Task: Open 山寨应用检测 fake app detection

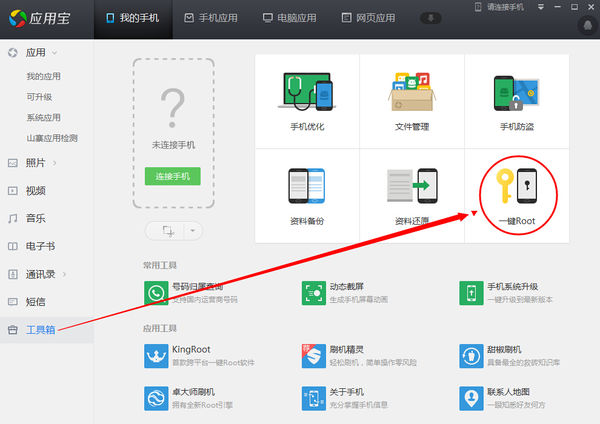Action: tap(52, 138)
